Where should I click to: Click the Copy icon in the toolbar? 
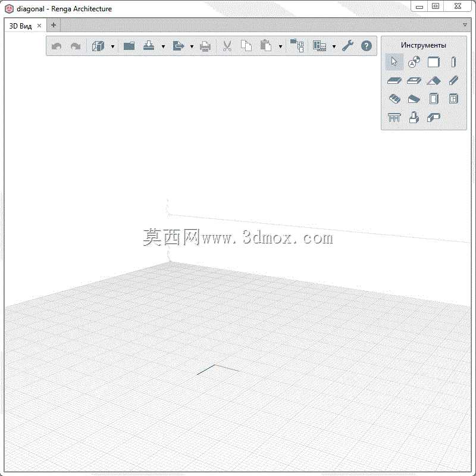[x=246, y=46]
